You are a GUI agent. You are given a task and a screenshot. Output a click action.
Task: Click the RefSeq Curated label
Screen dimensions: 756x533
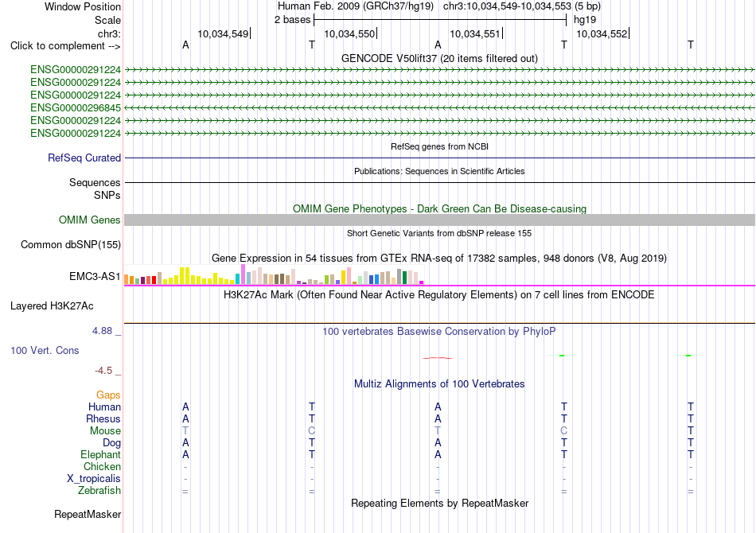pos(84,158)
